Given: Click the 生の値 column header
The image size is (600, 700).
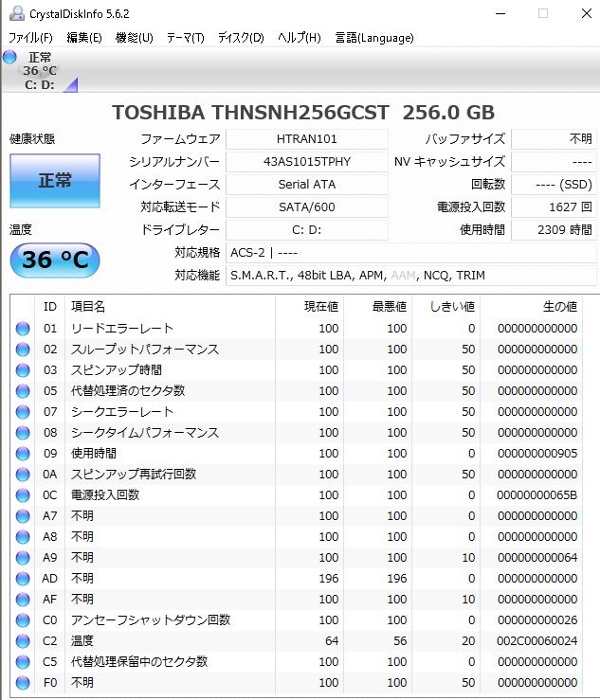Looking at the screenshot, I should [531, 306].
